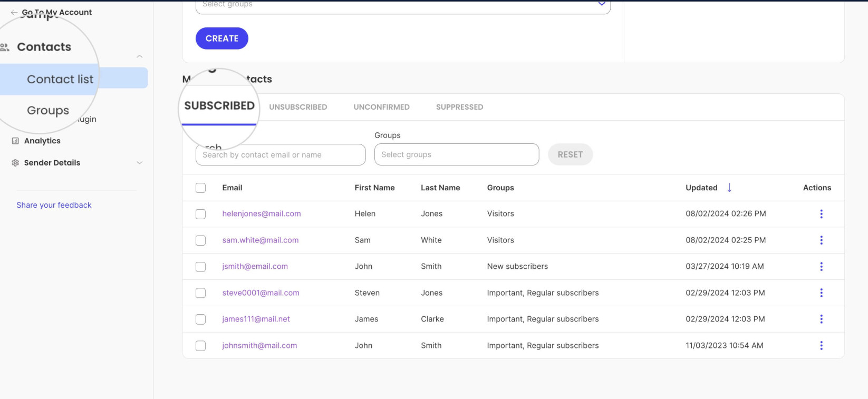Open actions menu for jsmith@email.com
This screenshot has height=399, width=868.
(821, 267)
